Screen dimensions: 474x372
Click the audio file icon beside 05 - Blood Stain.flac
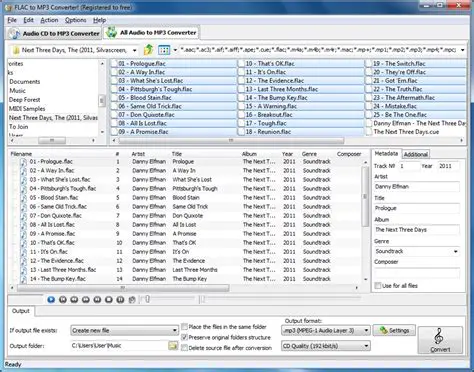point(24,198)
